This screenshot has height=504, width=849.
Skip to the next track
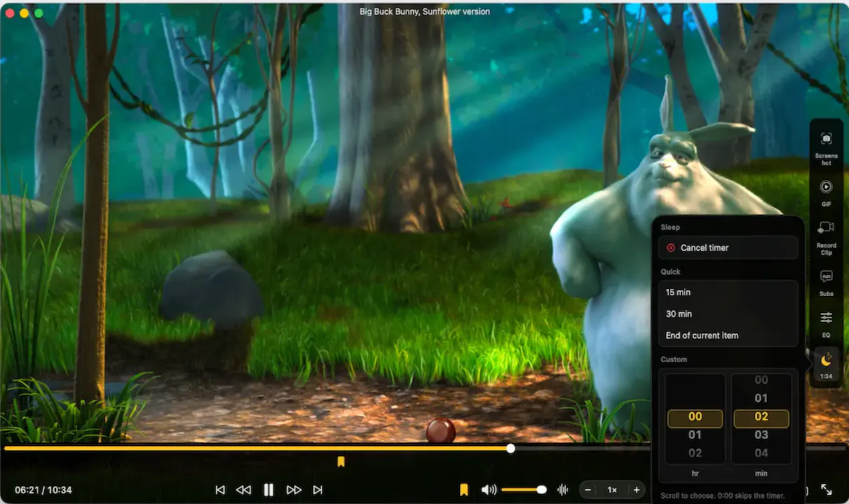point(318,490)
